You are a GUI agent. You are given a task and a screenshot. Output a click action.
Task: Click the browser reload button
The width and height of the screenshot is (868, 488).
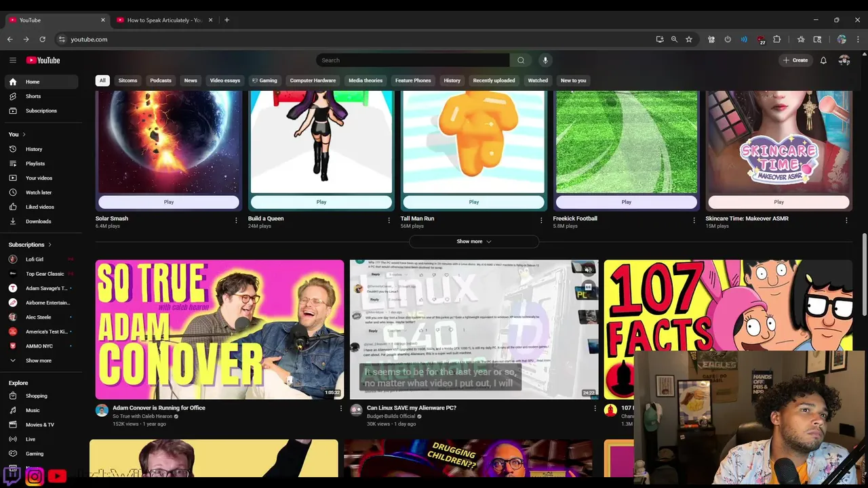click(x=42, y=39)
